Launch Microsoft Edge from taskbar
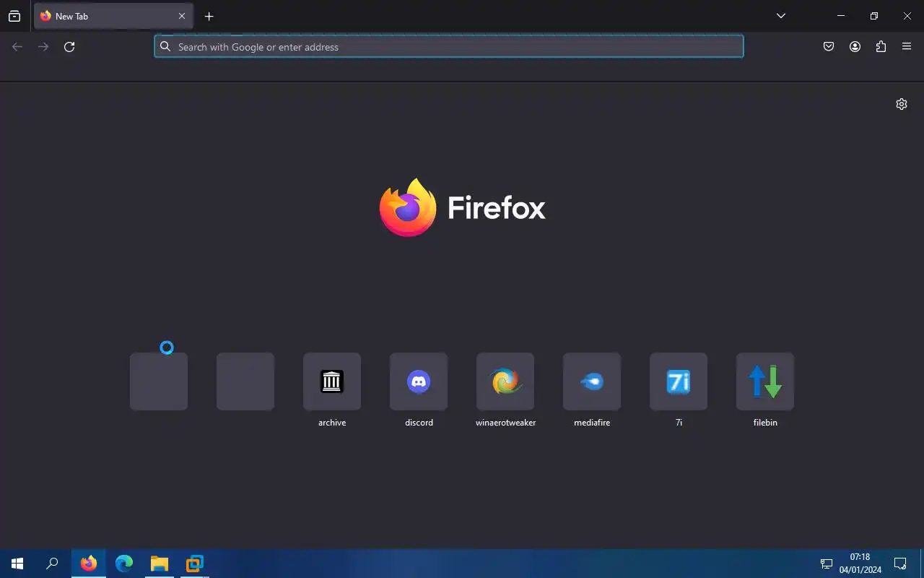Viewport: 924px width, 578px height. 124,564
